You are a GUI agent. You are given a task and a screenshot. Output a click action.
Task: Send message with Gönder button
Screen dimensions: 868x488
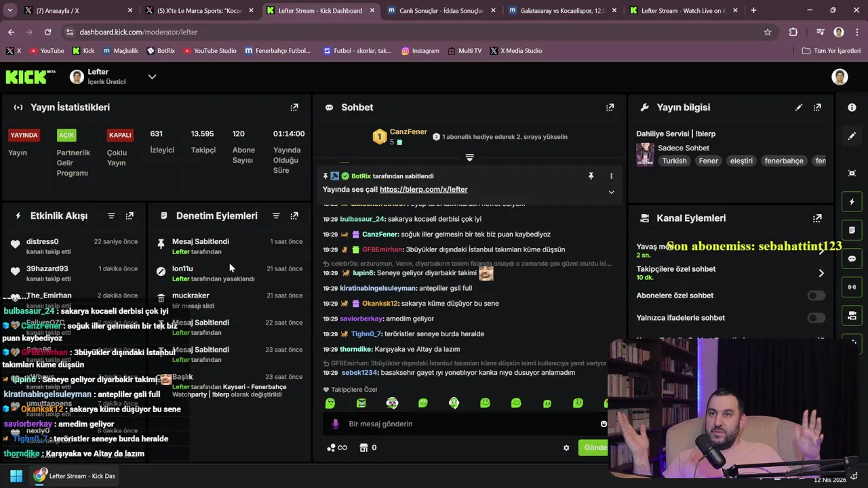(x=594, y=447)
